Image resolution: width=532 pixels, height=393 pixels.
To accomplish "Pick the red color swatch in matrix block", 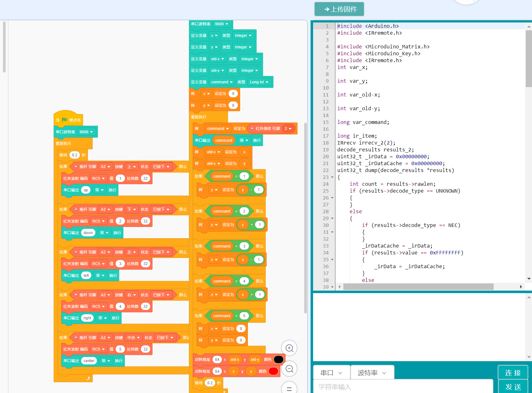I will click(x=273, y=371).
